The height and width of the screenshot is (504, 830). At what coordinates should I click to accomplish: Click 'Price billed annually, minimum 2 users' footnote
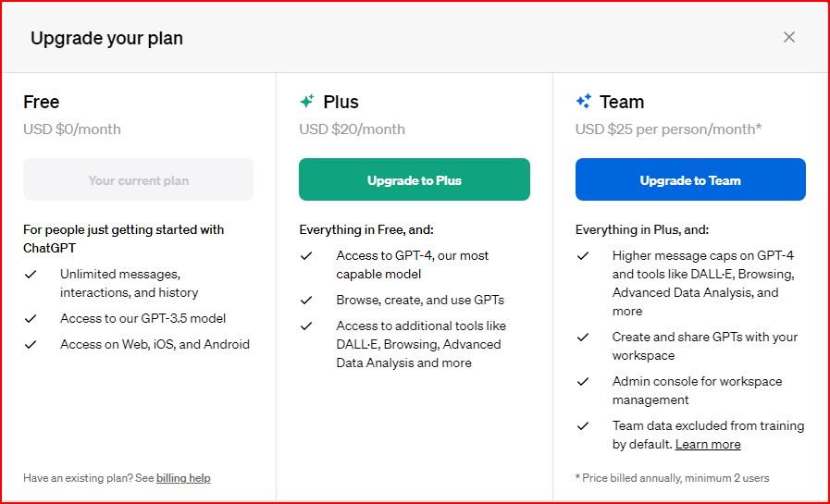[673, 478]
